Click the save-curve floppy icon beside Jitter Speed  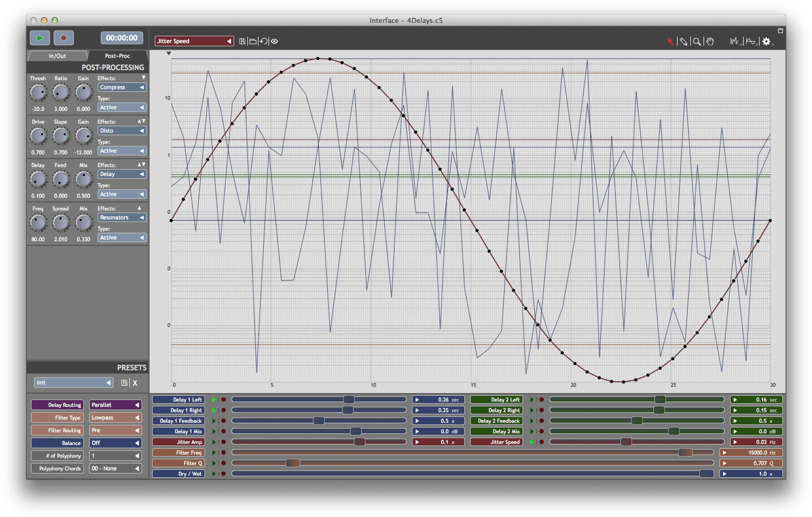(242, 41)
